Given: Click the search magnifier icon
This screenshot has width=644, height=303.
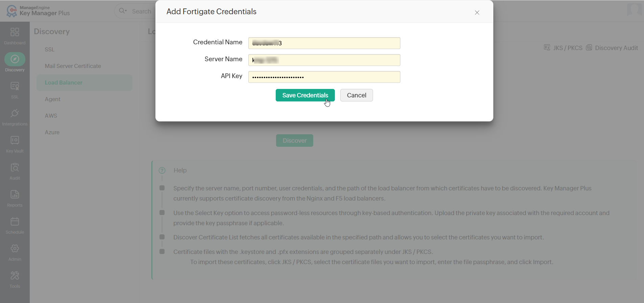Looking at the screenshot, I should click(122, 11).
